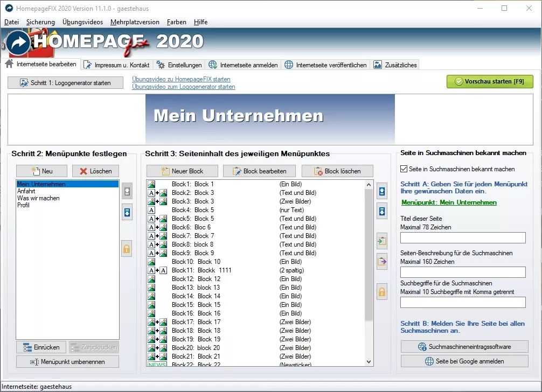Screen dimensions: 542x392
Task: Open the Sicherung menu
Action: [x=40, y=22]
